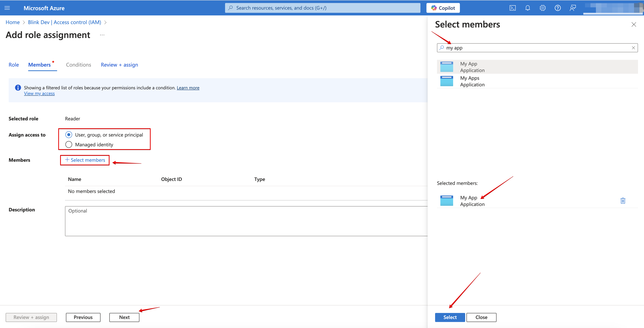This screenshot has height=328, width=644.
Task: Open portal settings gear
Action: point(543,8)
